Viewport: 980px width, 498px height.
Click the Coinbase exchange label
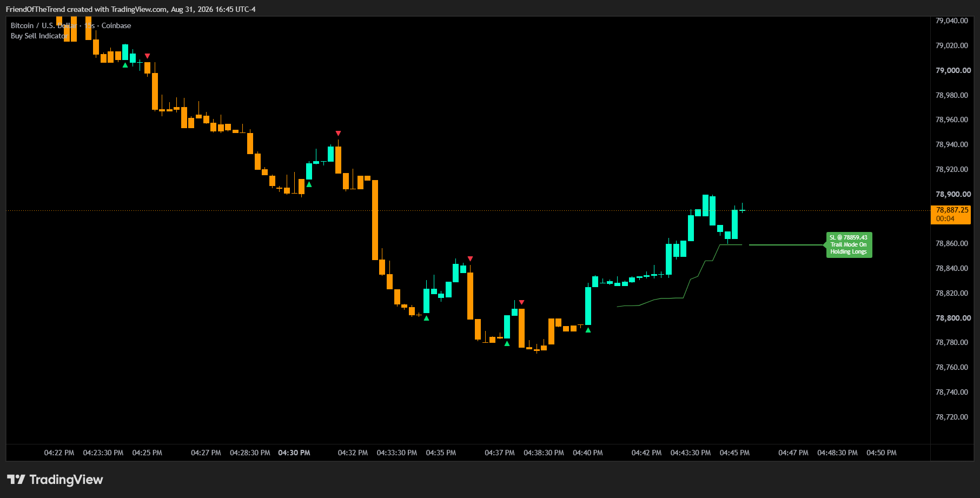(116, 25)
